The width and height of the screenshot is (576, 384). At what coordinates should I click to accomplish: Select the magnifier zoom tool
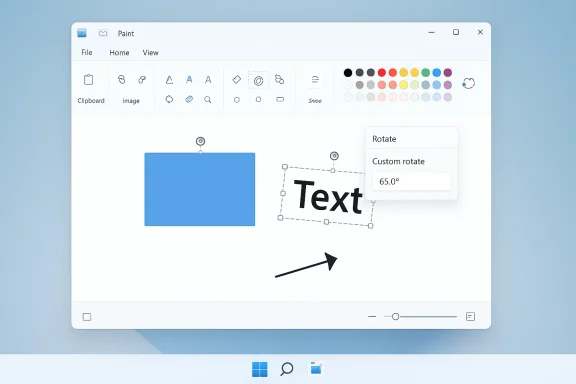point(208,100)
